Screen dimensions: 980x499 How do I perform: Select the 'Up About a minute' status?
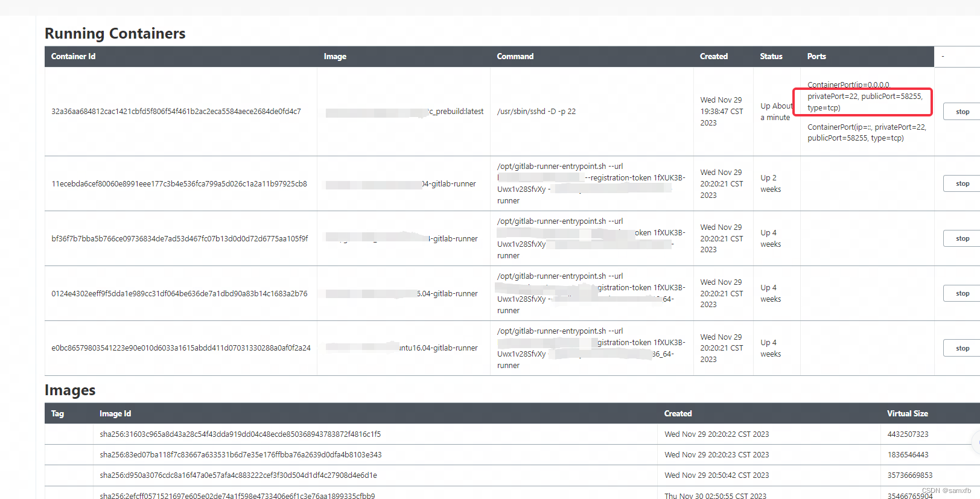777,112
